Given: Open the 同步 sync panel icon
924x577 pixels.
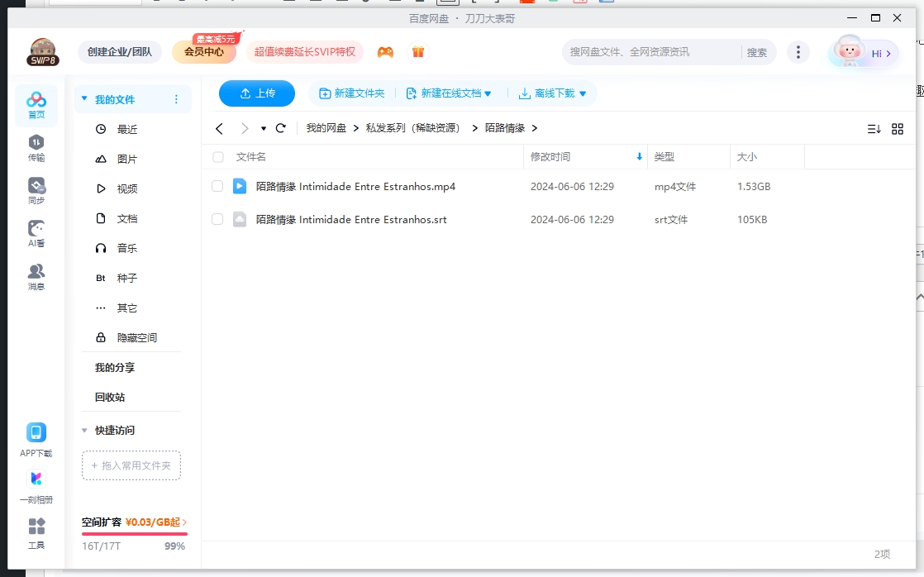Looking at the screenshot, I should click(x=36, y=186).
